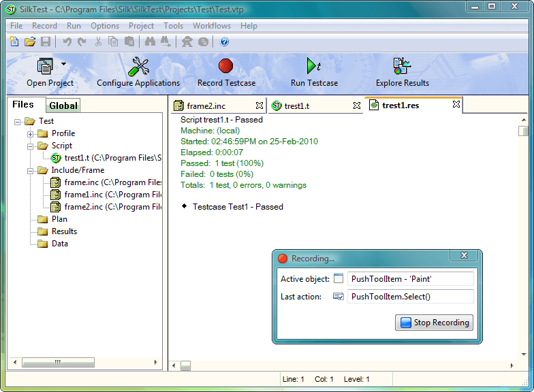Switch to the Global tab
This screenshot has width=534, height=392.
(x=63, y=105)
